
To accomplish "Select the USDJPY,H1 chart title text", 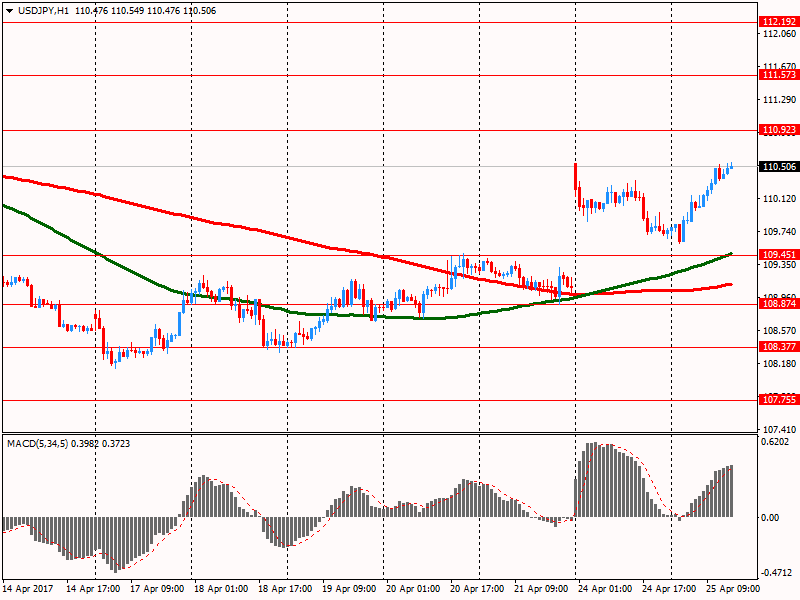I will click(x=43, y=11).
